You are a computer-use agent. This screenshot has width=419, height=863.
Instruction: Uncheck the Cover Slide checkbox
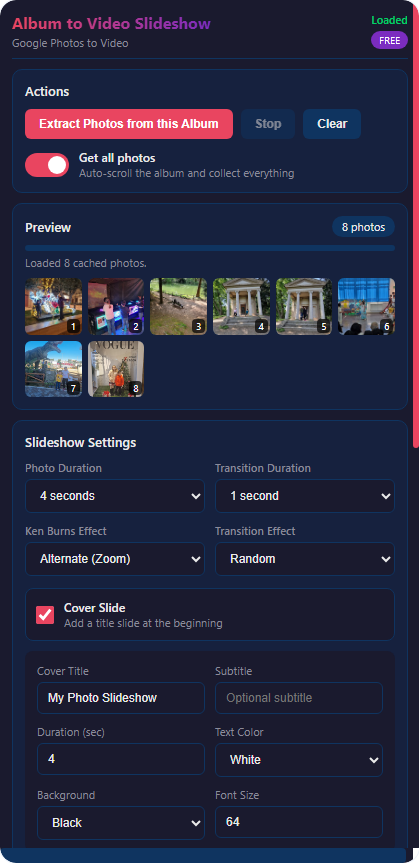tap(45, 615)
